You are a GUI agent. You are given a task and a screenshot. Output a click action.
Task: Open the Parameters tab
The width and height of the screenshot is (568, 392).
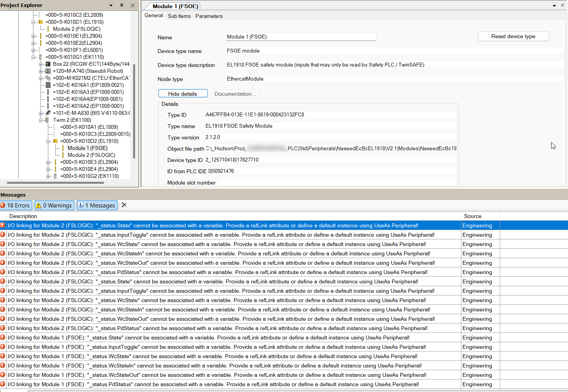tap(209, 16)
